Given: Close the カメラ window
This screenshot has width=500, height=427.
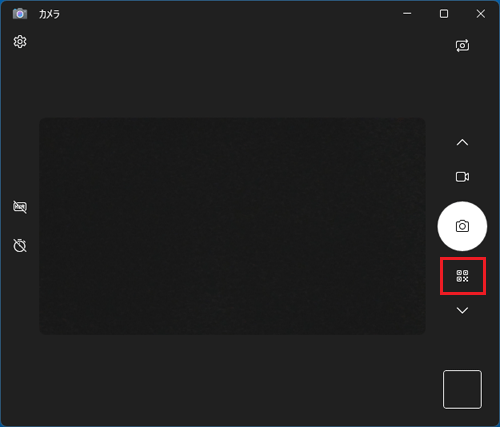Looking at the screenshot, I should pos(481,14).
